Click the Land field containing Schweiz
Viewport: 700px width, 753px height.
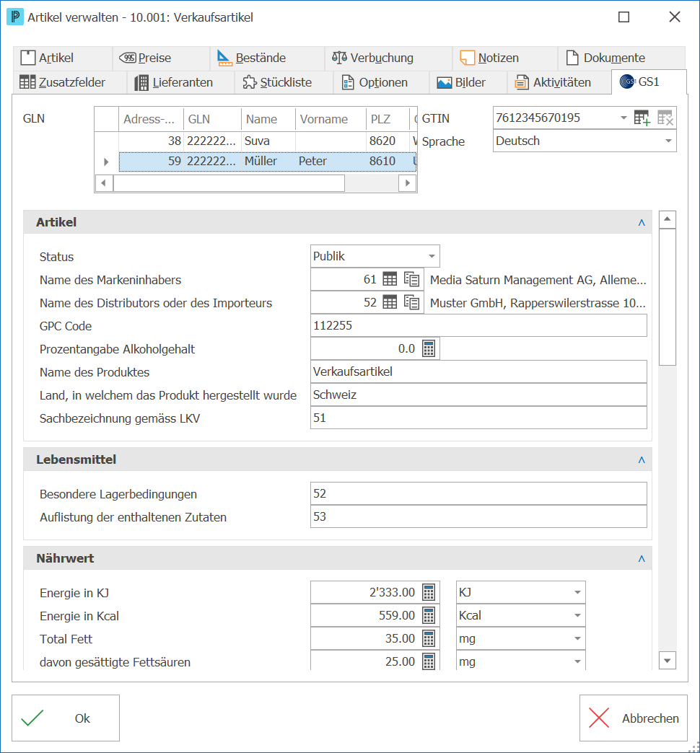point(478,395)
